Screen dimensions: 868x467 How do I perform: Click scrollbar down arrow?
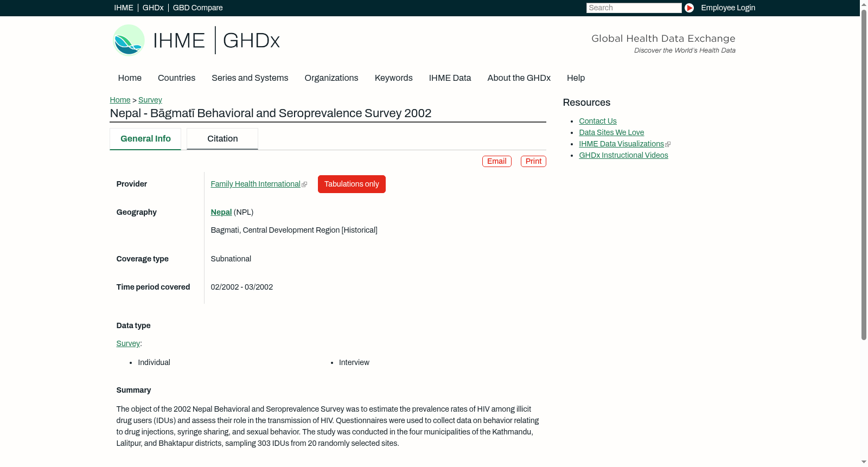[x=864, y=463]
